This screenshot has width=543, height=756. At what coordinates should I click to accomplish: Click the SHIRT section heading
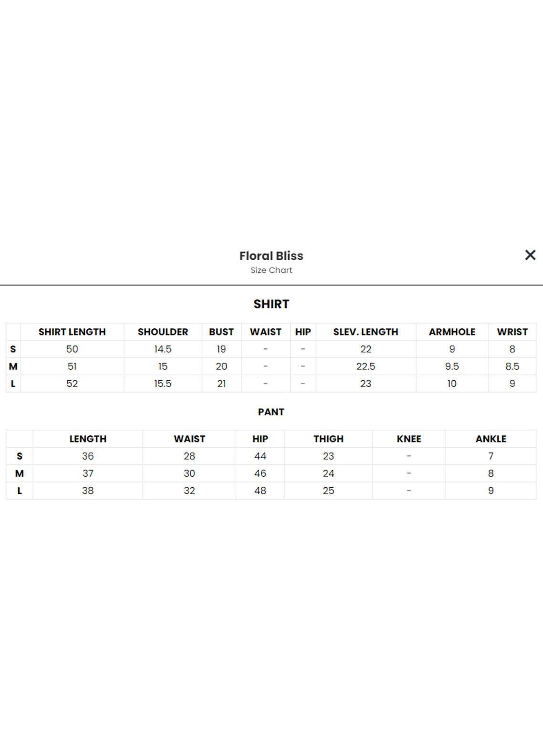[x=271, y=304]
